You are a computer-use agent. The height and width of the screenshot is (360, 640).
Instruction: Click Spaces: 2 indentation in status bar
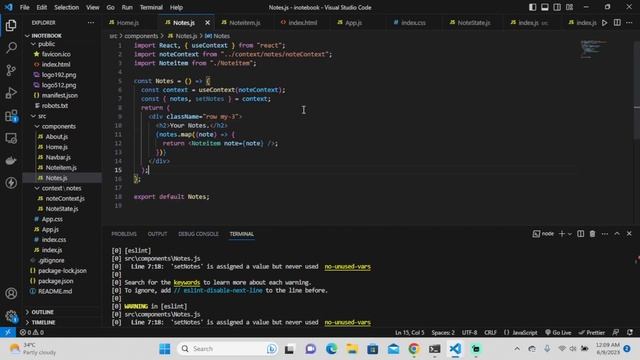pyautogui.click(x=443, y=333)
